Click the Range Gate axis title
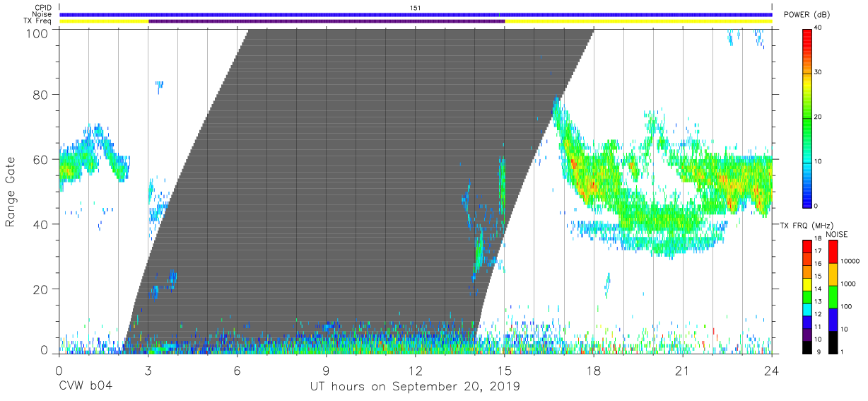The width and height of the screenshot is (868, 401). click(x=11, y=192)
